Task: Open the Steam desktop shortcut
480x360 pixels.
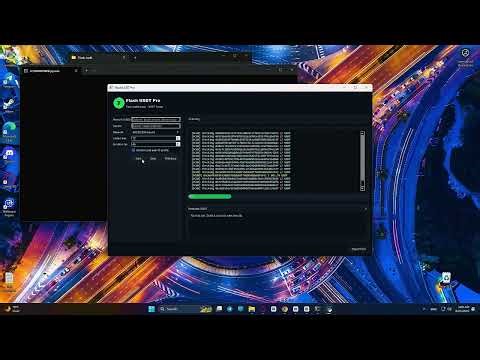Action: (x=9, y=105)
